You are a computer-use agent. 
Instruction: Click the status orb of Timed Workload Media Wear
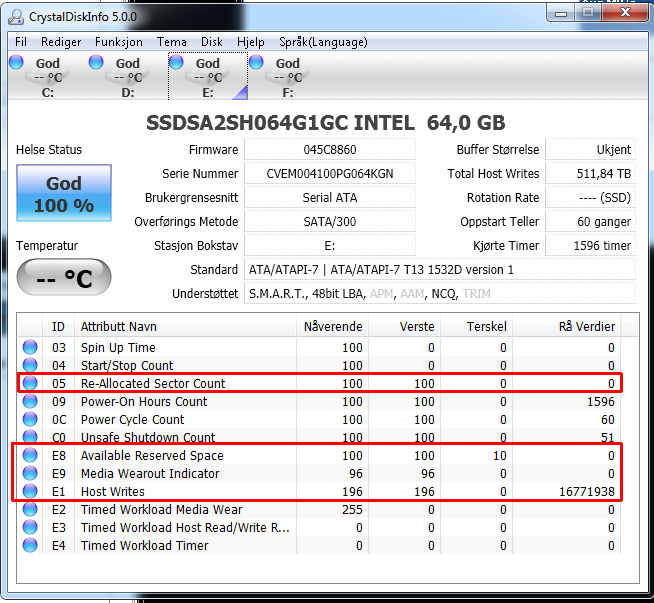(30, 509)
